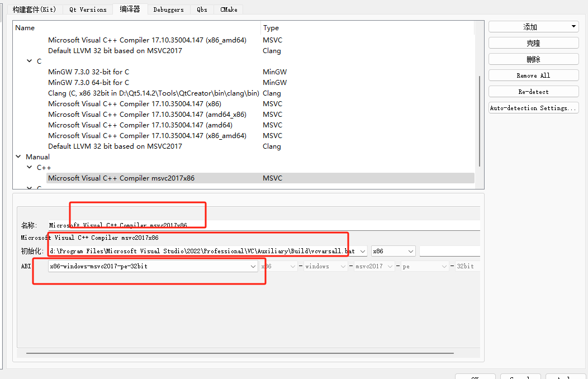
Task: Open the disabled msvc2017 flavor dropdown
Action: click(x=374, y=266)
